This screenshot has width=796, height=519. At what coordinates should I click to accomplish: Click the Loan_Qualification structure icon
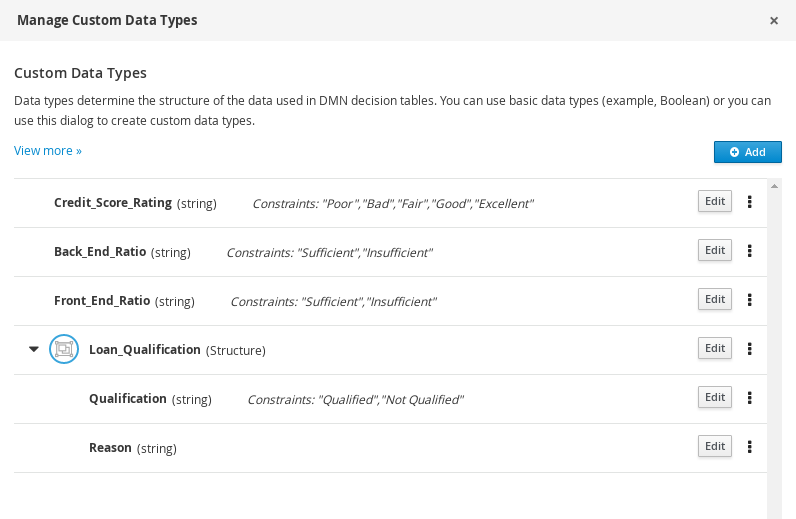pos(64,349)
